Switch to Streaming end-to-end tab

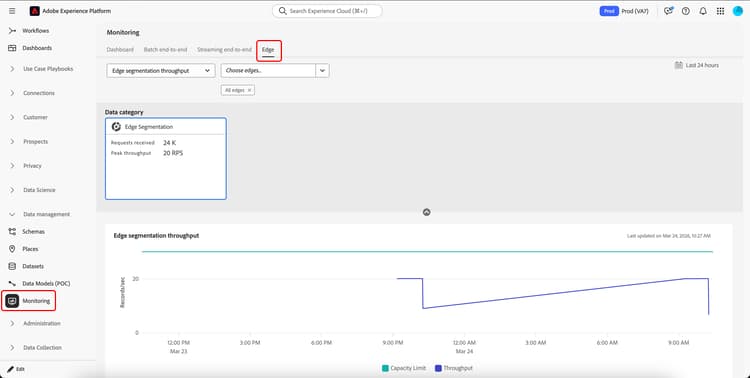point(224,50)
